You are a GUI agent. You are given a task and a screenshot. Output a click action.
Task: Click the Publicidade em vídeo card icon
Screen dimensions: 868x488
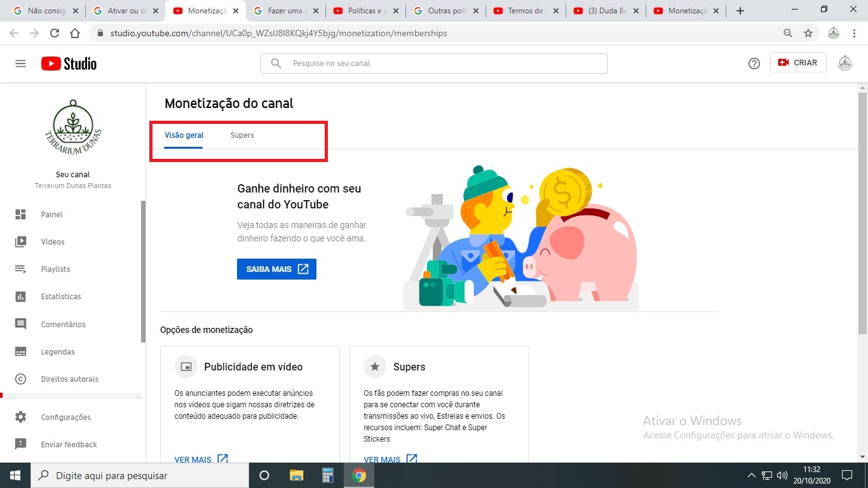186,367
